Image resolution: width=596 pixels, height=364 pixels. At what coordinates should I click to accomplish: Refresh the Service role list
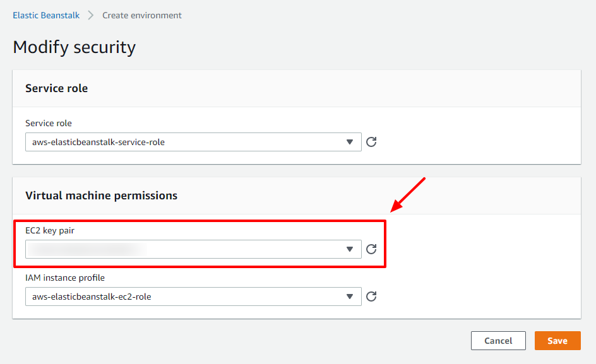371,142
